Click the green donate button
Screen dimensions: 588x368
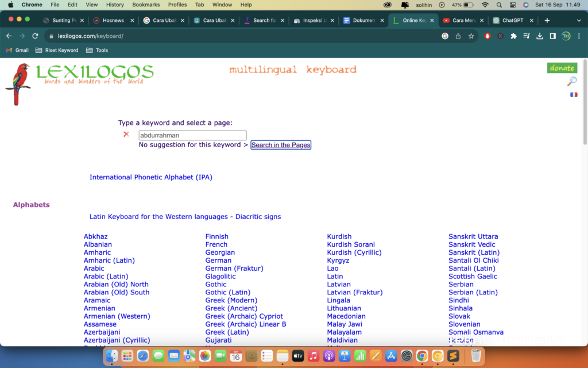[562, 68]
